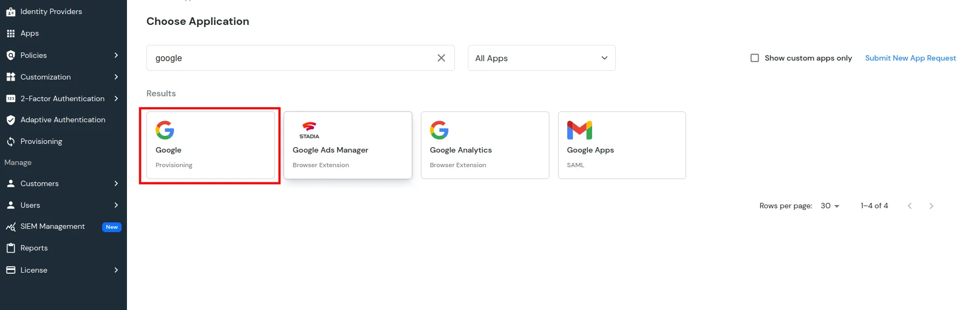Go to the previous results page
The width and height of the screenshot is (980, 310).
coord(910,206)
